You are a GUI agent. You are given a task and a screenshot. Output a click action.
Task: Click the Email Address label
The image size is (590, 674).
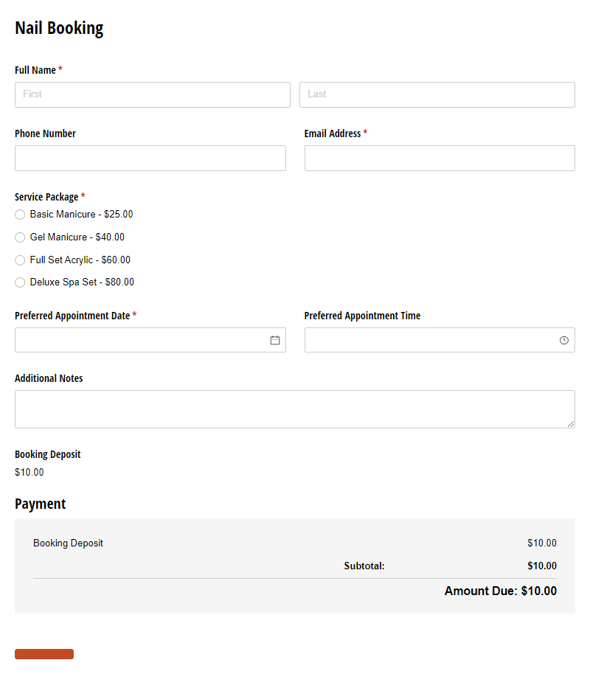pos(333,134)
